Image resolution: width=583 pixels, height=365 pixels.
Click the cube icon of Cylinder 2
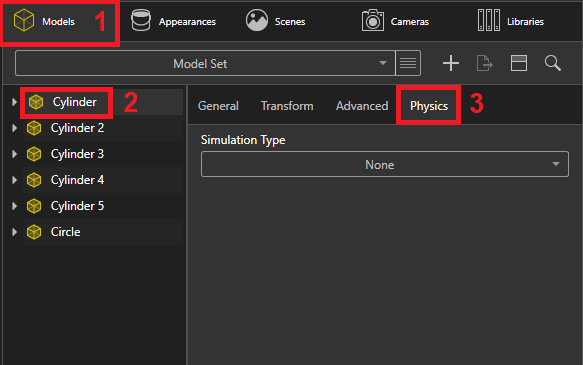coord(34,128)
